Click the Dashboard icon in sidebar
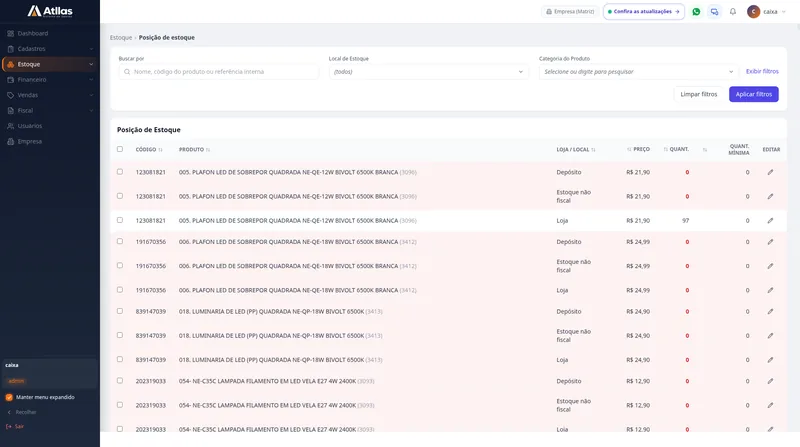 [11, 34]
